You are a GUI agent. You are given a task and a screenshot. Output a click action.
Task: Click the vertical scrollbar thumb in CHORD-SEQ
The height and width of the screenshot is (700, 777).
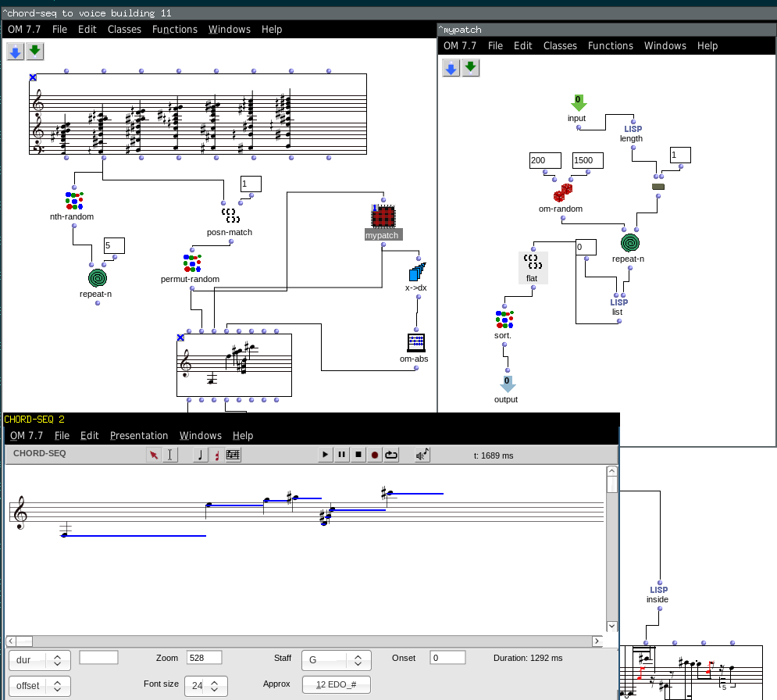[612, 484]
